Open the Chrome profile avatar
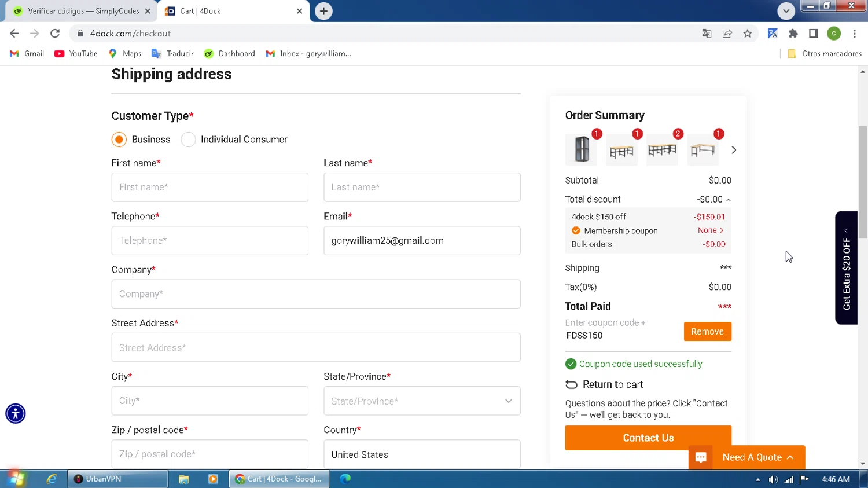 (x=834, y=34)
